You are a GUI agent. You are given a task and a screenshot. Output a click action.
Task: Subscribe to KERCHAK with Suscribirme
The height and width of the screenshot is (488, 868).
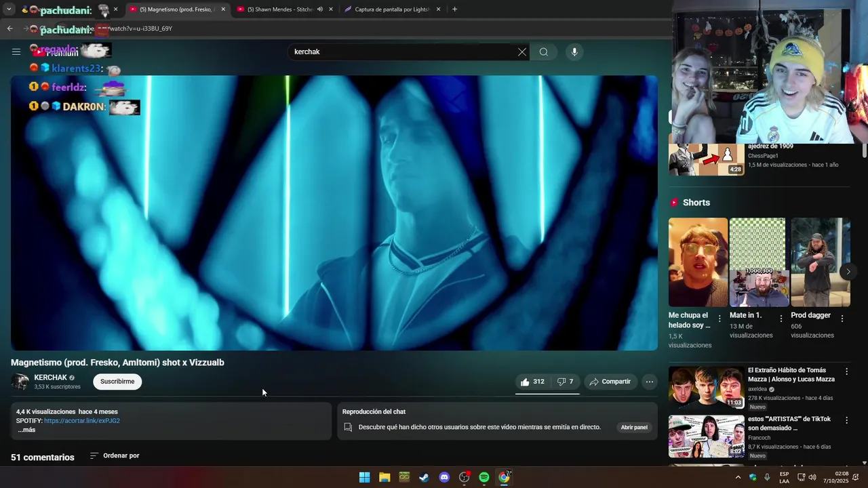coord(117,382)
